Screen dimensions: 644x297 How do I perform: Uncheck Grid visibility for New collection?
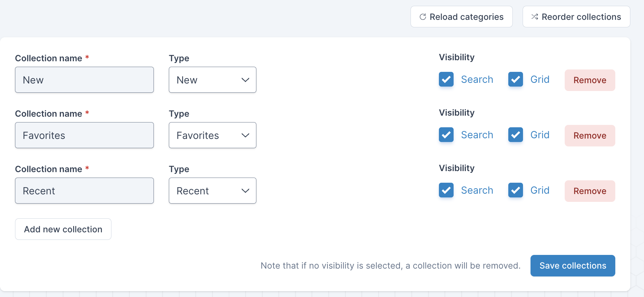pyautogui.click(x=515, y=79)
